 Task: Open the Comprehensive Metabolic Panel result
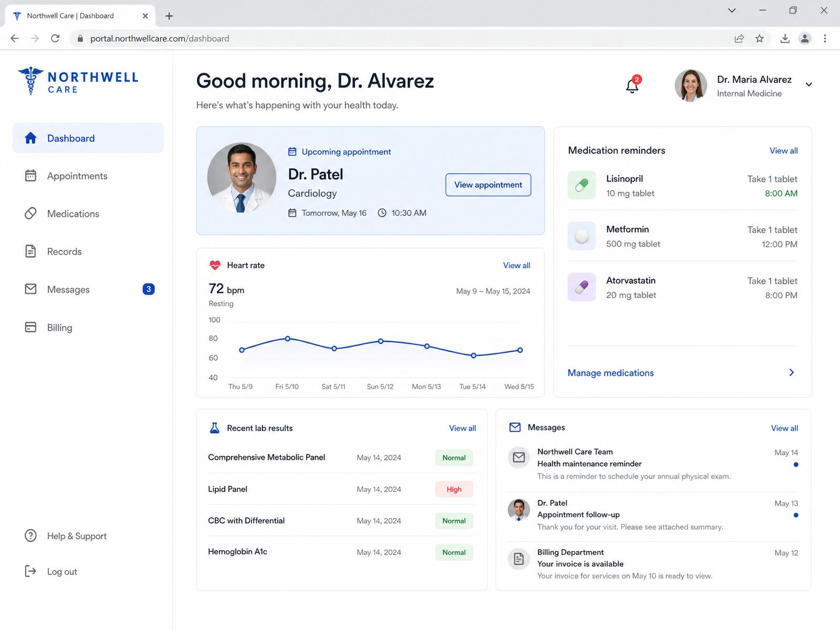point(342,457)
